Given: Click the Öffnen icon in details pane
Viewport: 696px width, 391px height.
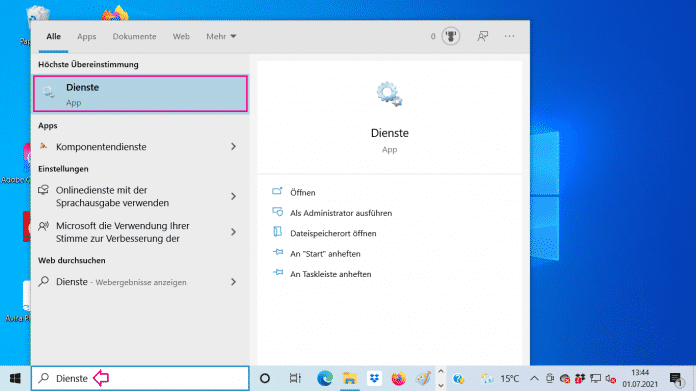Looking at the screenshot, I should [277, 191].
